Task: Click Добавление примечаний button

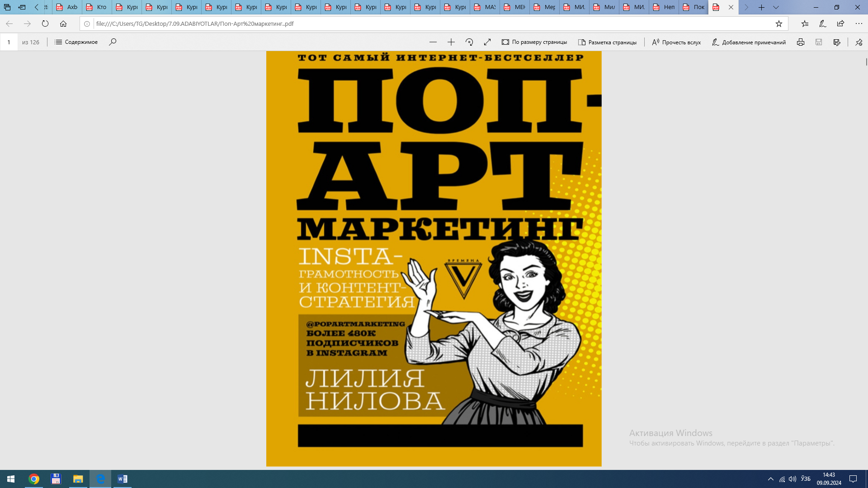Action: click(749, 42)
